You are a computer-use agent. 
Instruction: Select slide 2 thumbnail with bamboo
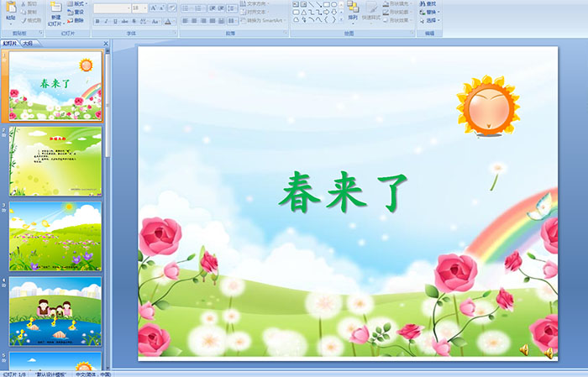coord(55,161)
